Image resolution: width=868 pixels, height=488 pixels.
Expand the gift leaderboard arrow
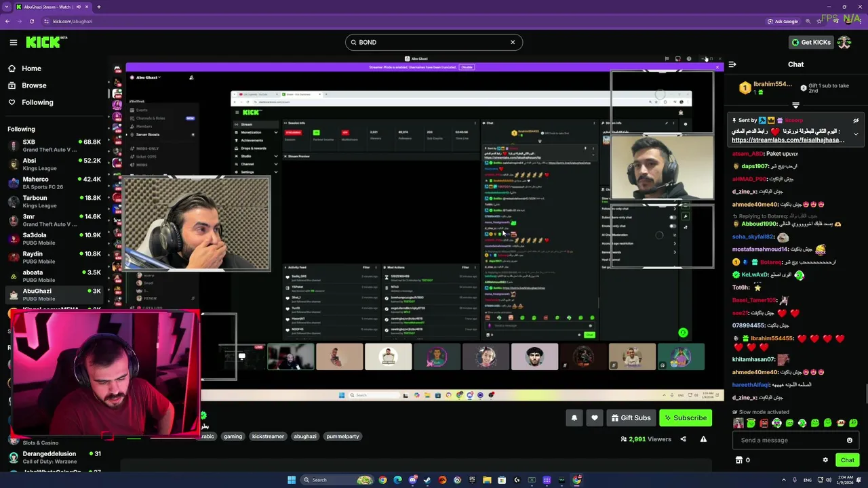795,106
